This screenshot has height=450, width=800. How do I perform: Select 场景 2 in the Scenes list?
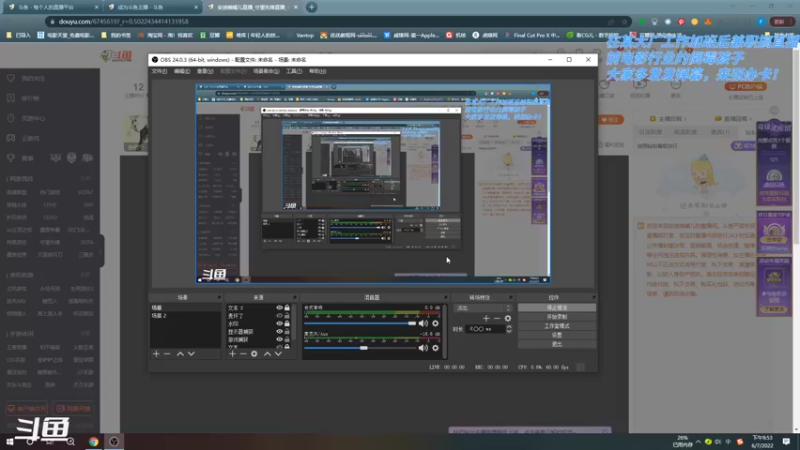pyautogui.click(x=185, y=316)
